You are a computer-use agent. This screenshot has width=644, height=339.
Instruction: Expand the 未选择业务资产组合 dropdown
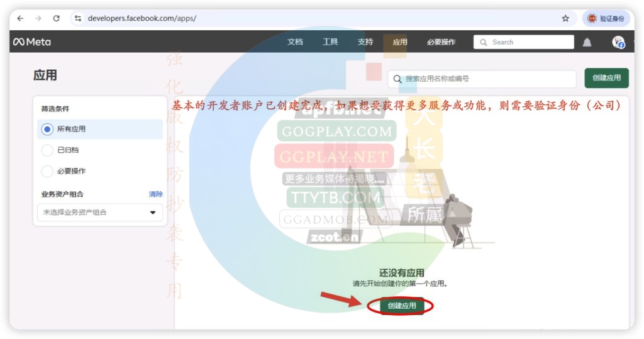(100, 213)
